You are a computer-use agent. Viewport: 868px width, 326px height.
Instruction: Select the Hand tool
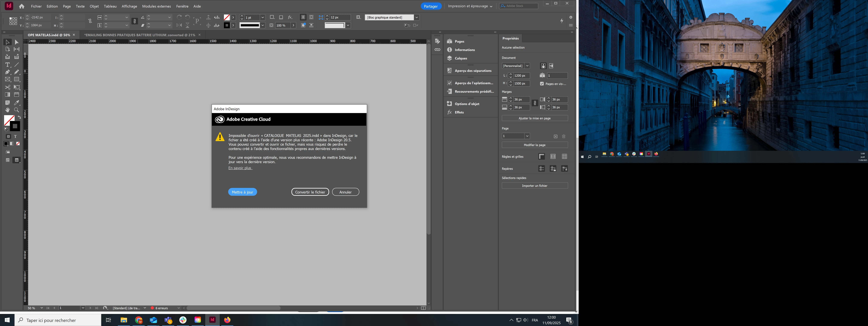(7, 110)
